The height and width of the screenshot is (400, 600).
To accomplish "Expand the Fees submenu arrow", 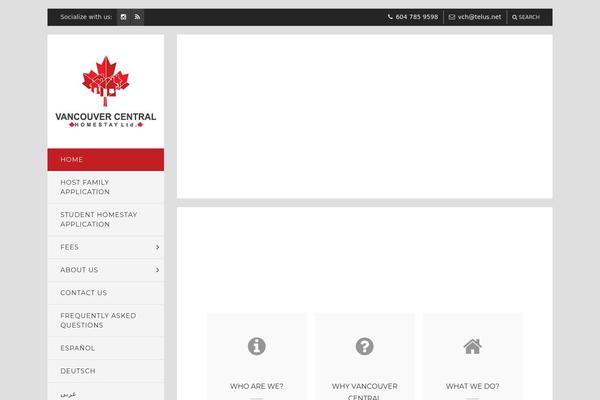I will (x=157, y=247).
